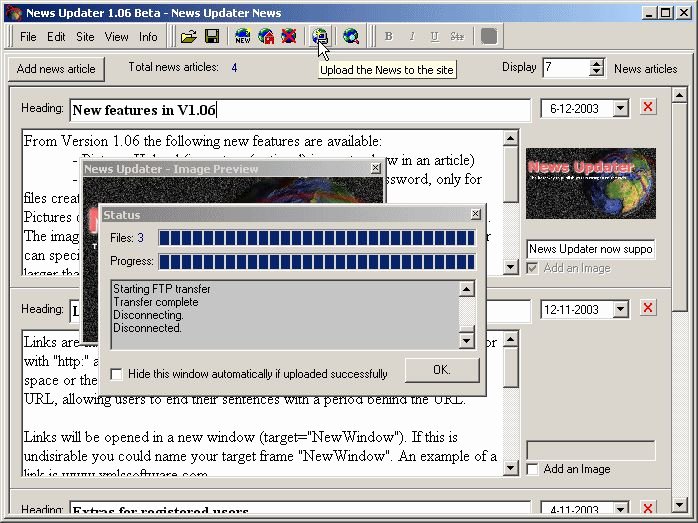Viewport: 698px width, 523px height.
Task: Enable Hide this window automatically checkbox
Action: tap(117, 374)
